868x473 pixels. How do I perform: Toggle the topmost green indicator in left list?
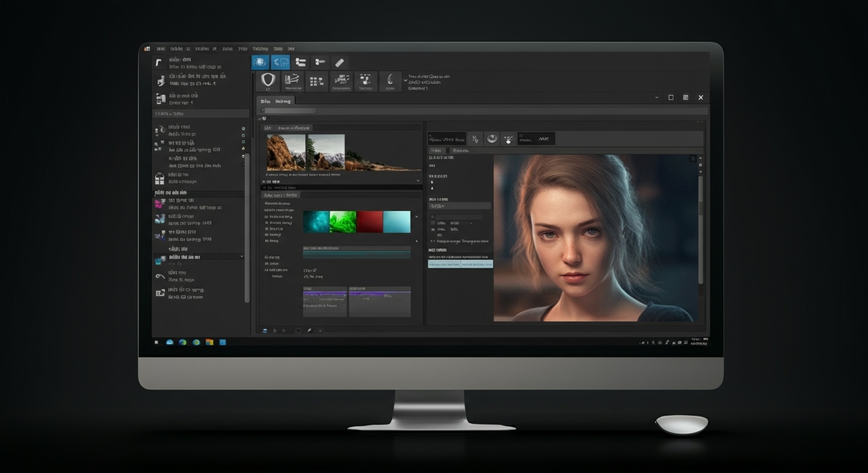point(244,128)
